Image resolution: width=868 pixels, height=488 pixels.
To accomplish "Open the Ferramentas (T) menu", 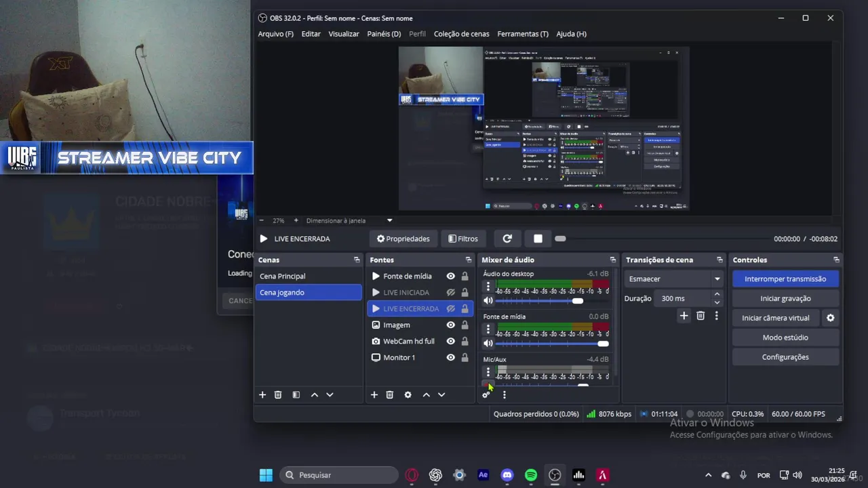I will [x=523, y=34].
